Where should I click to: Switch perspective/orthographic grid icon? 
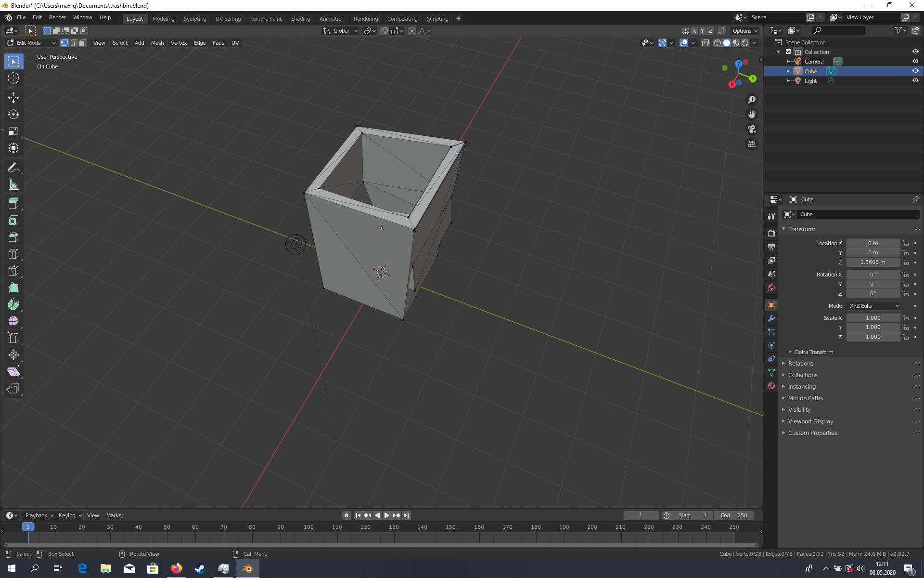pyautogui.click(x=751, y=144)
